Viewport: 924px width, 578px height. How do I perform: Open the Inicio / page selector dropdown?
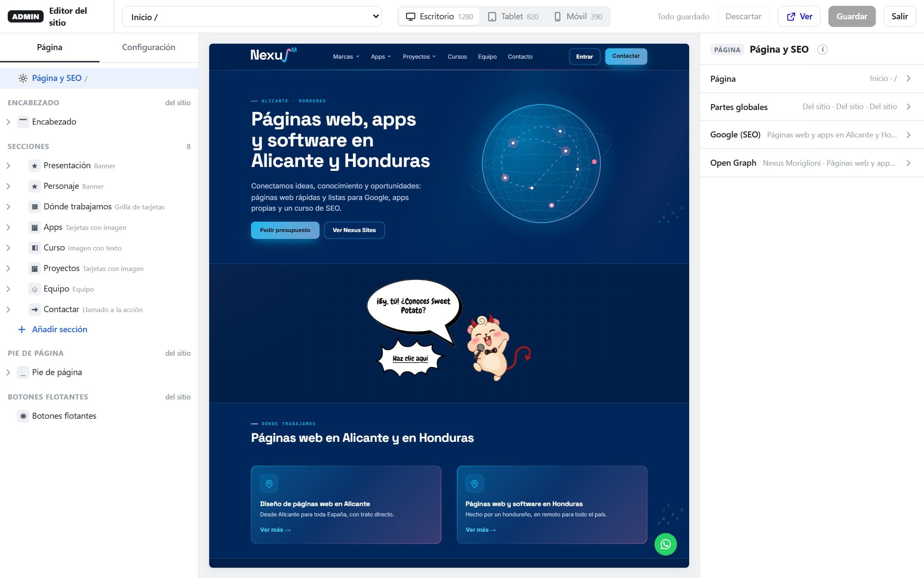click(252, 17)
